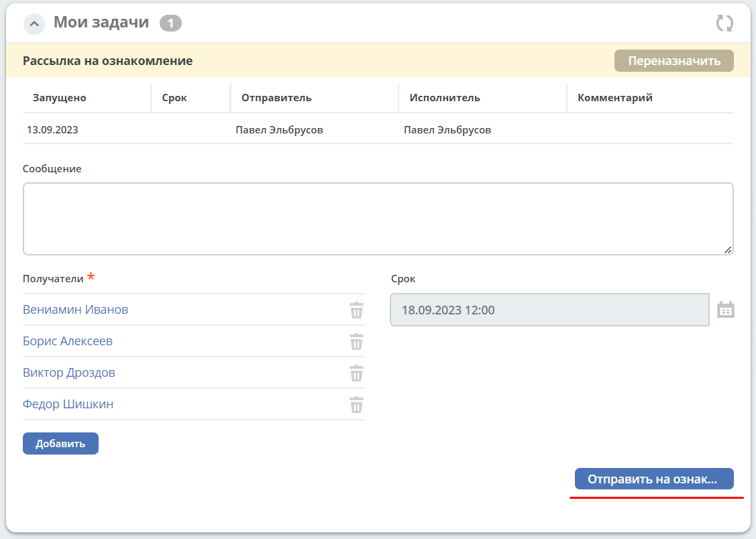This screenshot has width=756, height=539.
Task: Remove Федор Шишкин using the trash icon
Action: (356, 405)
